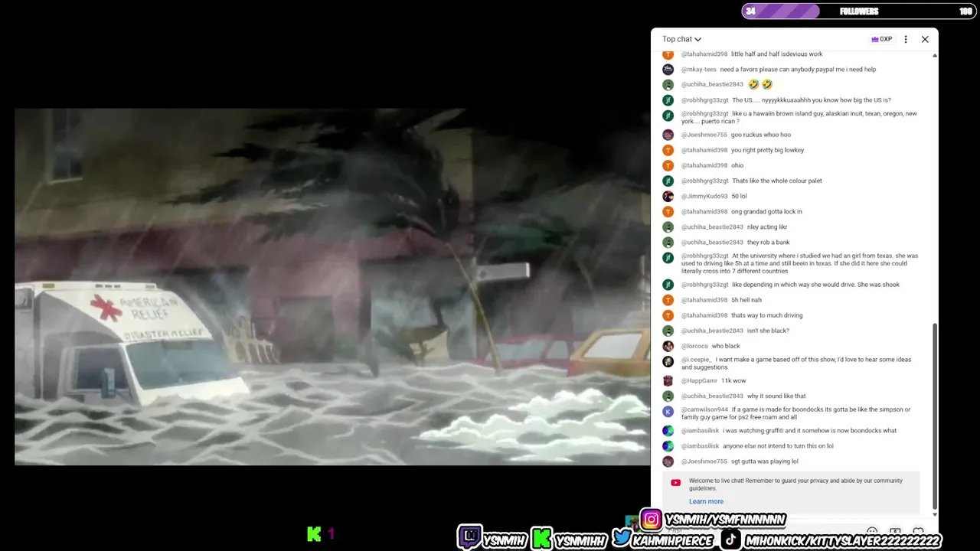Click the KAHMIHPIERCE Twitter handle text

(x=674, y=540)
